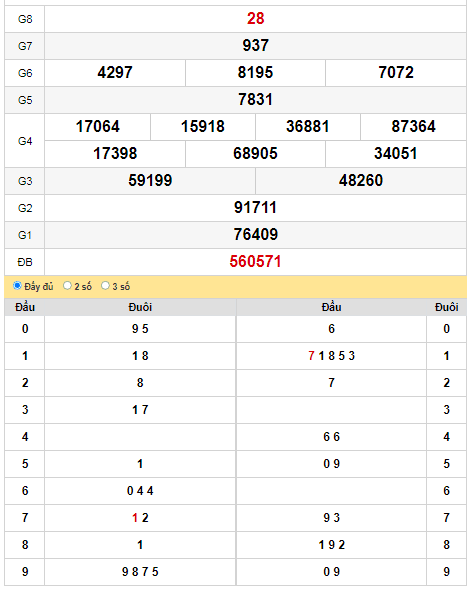
Task: Click the left 'Đuôi' column header
Action: point(140,307)
